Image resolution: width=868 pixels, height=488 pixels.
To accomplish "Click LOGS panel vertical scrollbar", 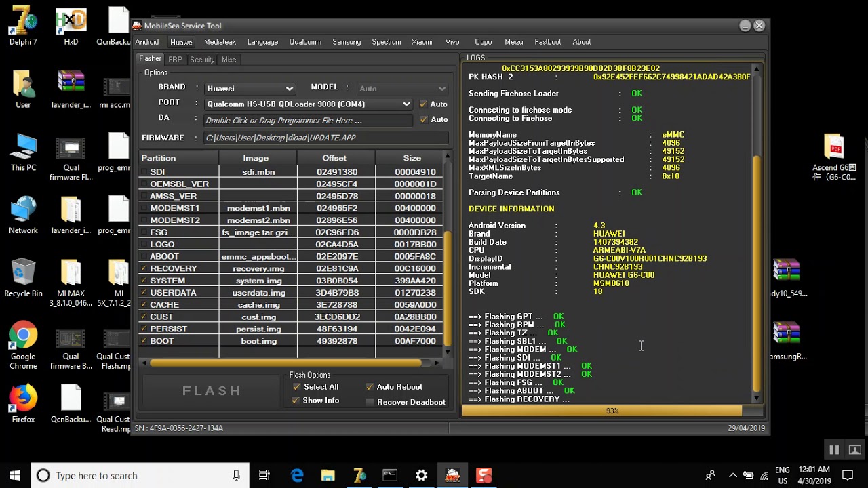I will point(757,274).
